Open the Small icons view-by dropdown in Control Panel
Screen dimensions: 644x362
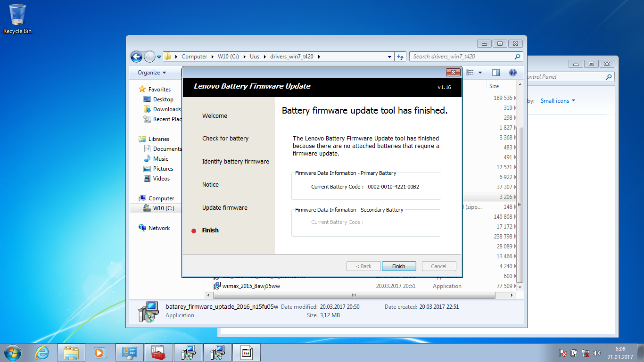click(x=558, y=101)
